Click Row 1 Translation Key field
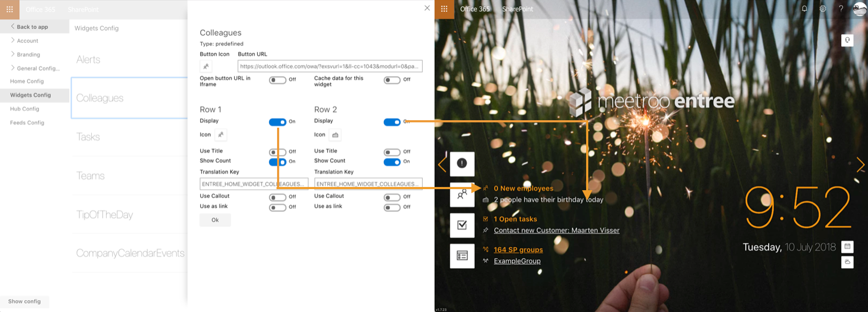The image size is (868, 312). [x=254, y=184]
